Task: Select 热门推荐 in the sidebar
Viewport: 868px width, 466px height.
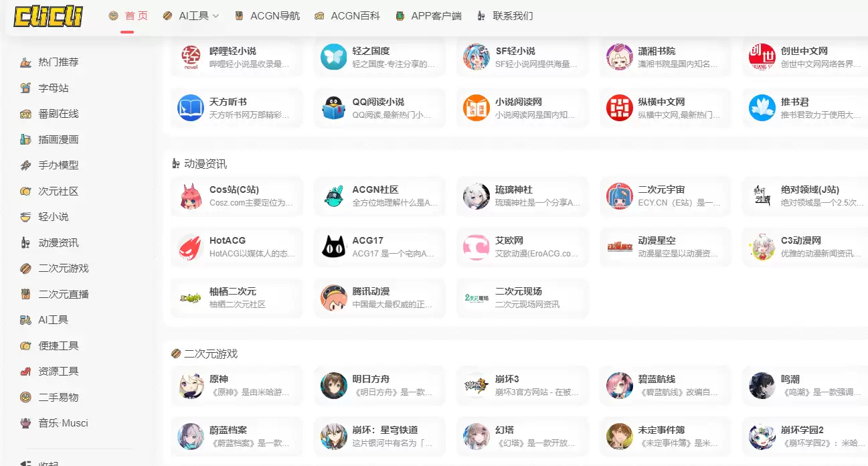Action: tap(58, 62)
